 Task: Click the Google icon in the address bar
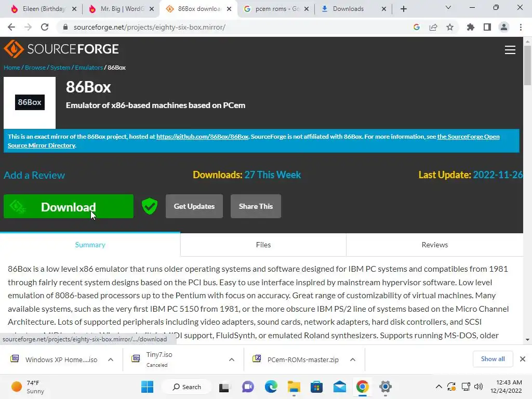tap(417, 27)
